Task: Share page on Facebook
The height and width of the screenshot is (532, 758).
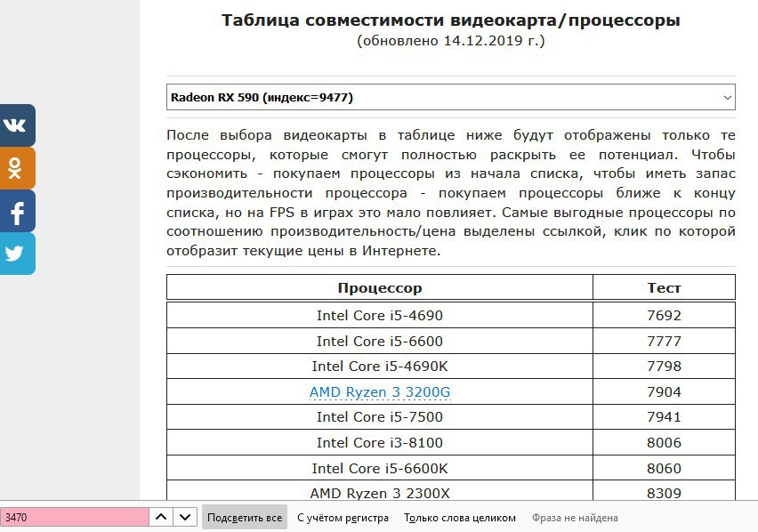Action: (18, 211)
